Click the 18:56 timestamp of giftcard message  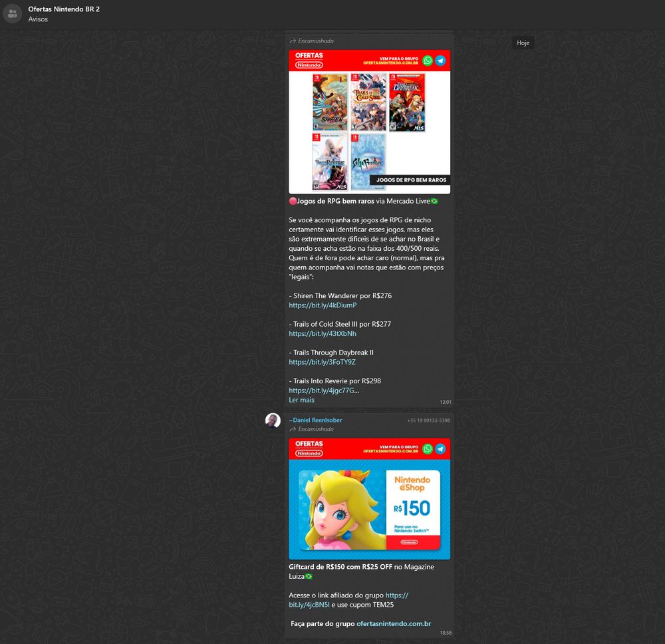[446, 633]
